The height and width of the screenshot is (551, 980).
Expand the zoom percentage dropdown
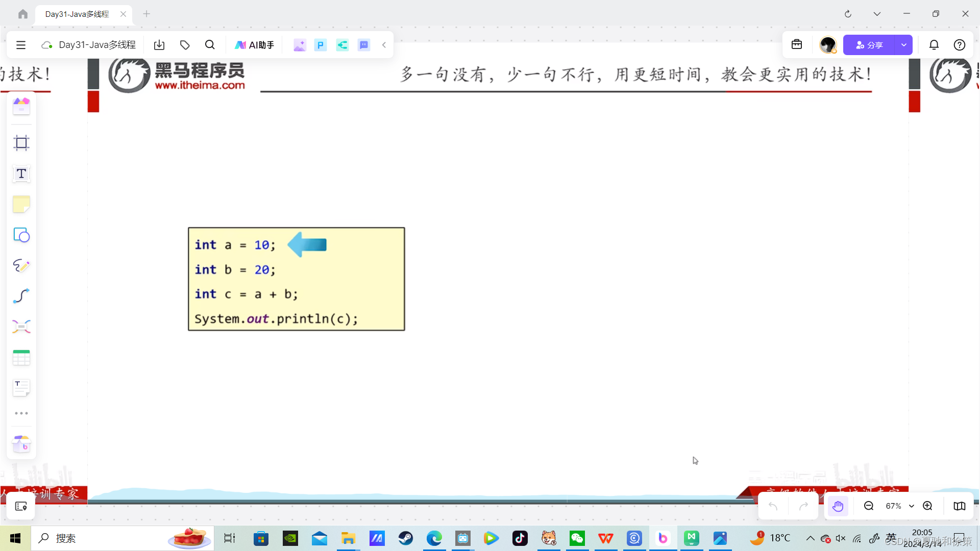912,506
